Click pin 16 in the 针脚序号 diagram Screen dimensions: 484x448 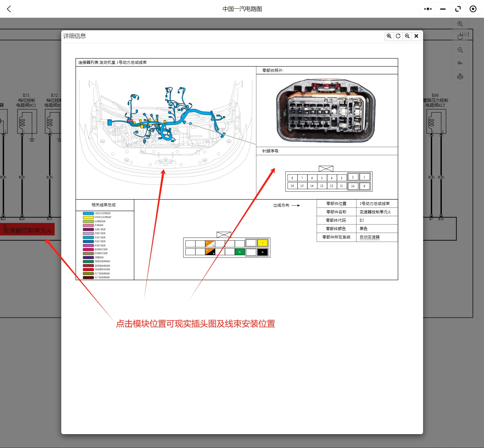pos(292,186)
